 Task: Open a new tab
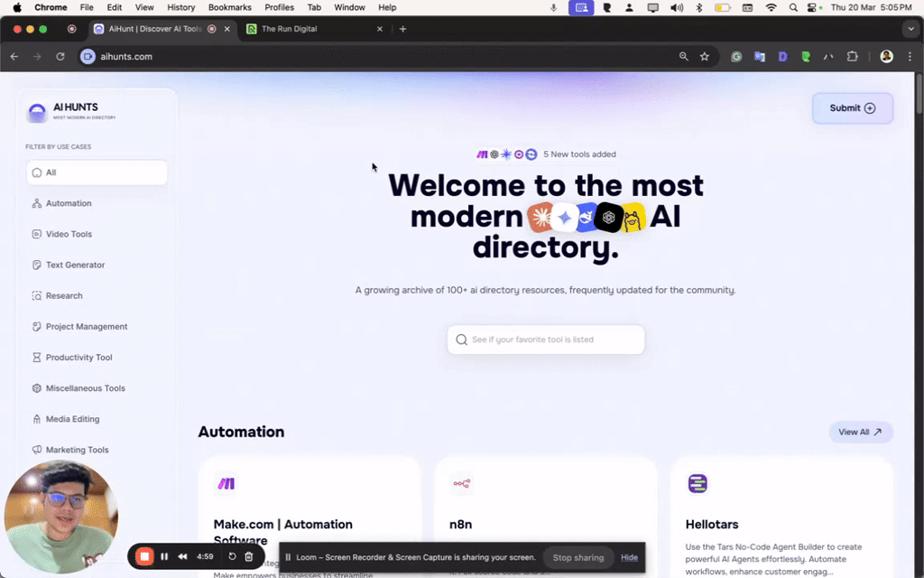click(402, 29)
